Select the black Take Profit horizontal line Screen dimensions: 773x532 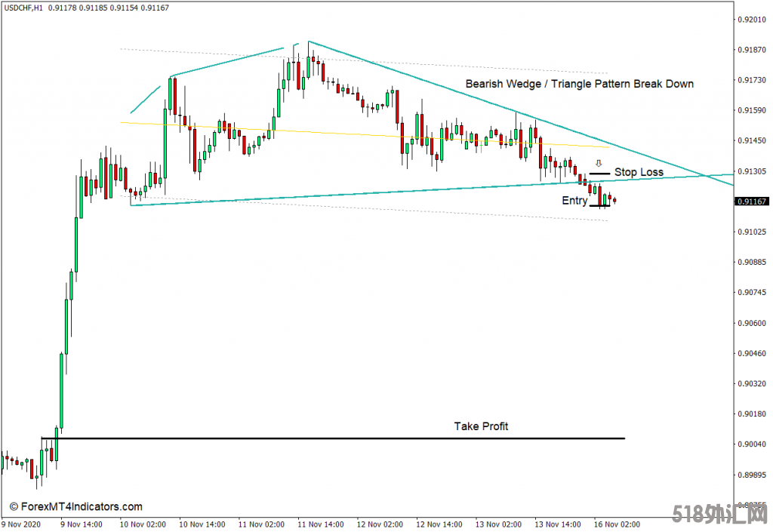(x=333, y=438)
